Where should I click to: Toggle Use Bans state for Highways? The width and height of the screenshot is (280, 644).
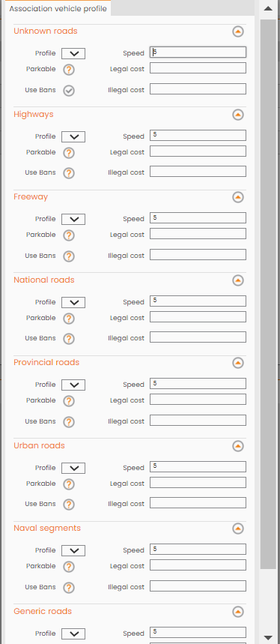tap(69, 173)
